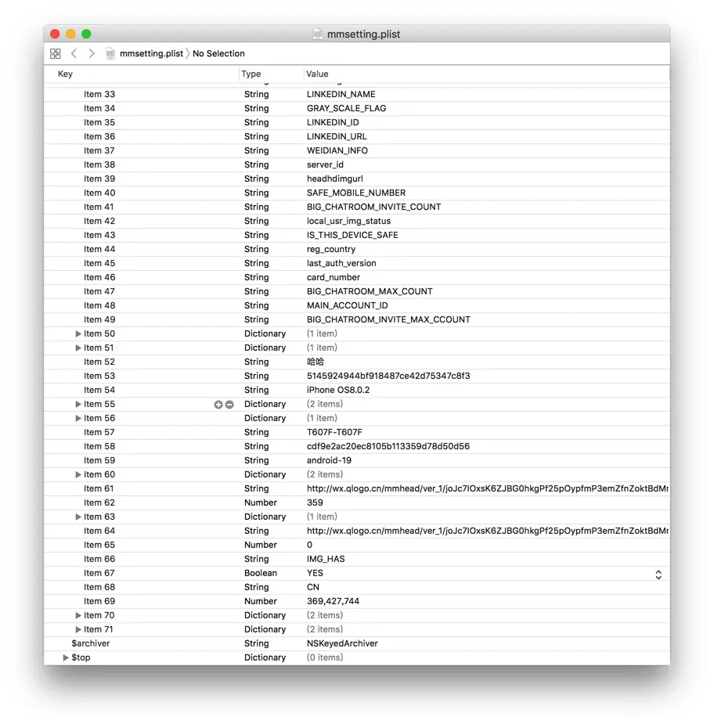Image resolution: width=714 pixels, height=728 pixels.
Task: Select the LINKEDIN_NAME value
Action: [x=341, y=94]
